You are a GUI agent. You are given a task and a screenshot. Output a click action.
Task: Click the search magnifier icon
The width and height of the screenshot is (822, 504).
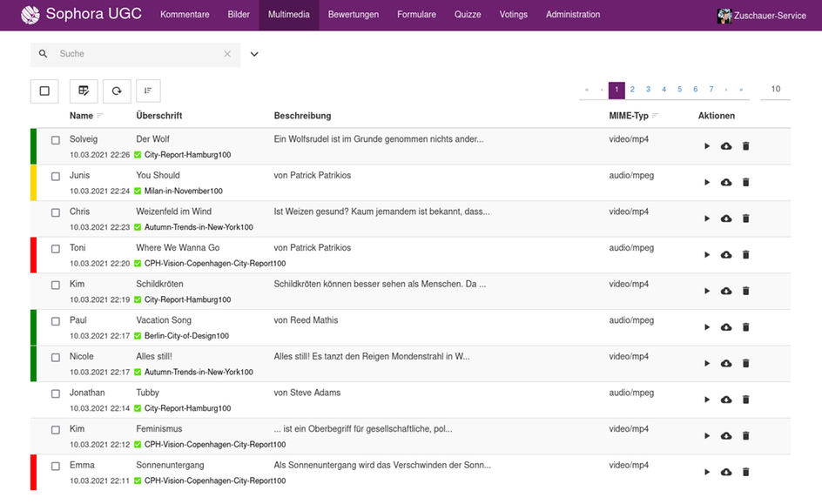pos(43,54)
